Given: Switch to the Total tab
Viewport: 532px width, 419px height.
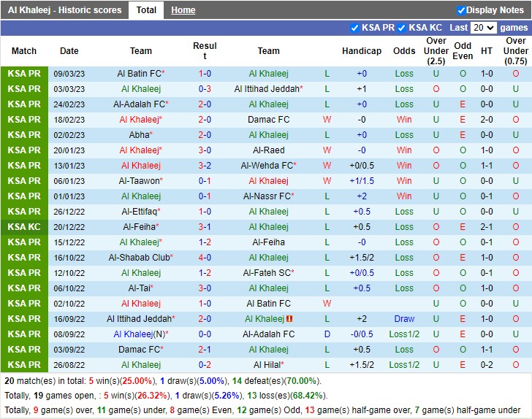Looking at the screenshot, I should pyautogui.click(x=146, y=10).
